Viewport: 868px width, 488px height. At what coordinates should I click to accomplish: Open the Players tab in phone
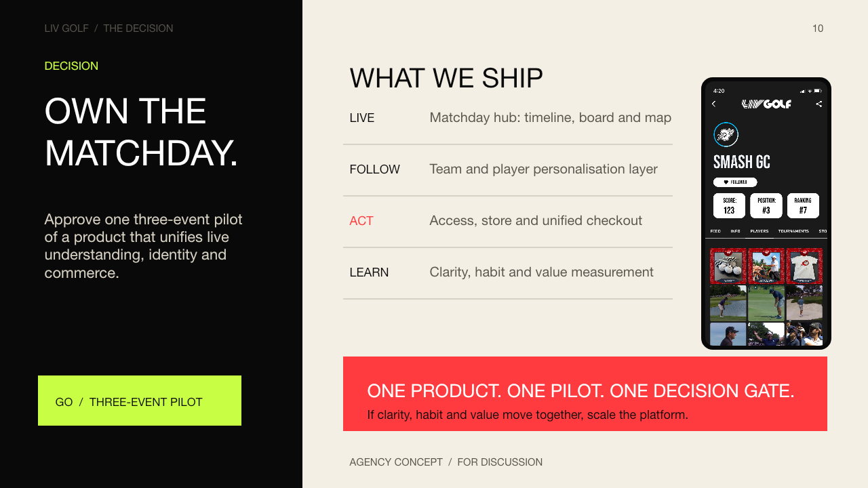tap(759, 231)
